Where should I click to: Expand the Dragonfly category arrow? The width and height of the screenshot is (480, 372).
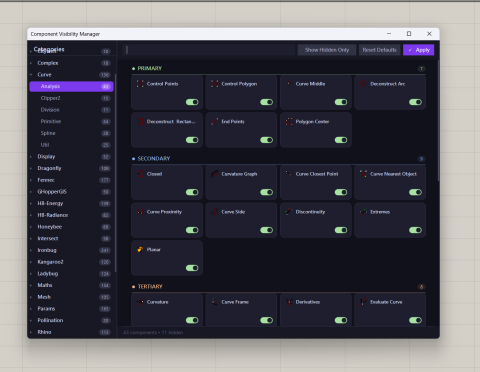pyautogui.click(x=31, y=168)
